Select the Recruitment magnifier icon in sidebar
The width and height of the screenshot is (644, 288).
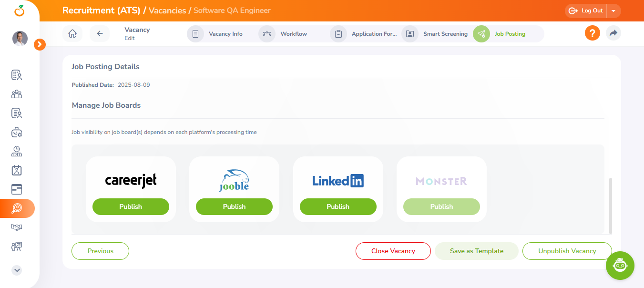(x=17, y=208)
